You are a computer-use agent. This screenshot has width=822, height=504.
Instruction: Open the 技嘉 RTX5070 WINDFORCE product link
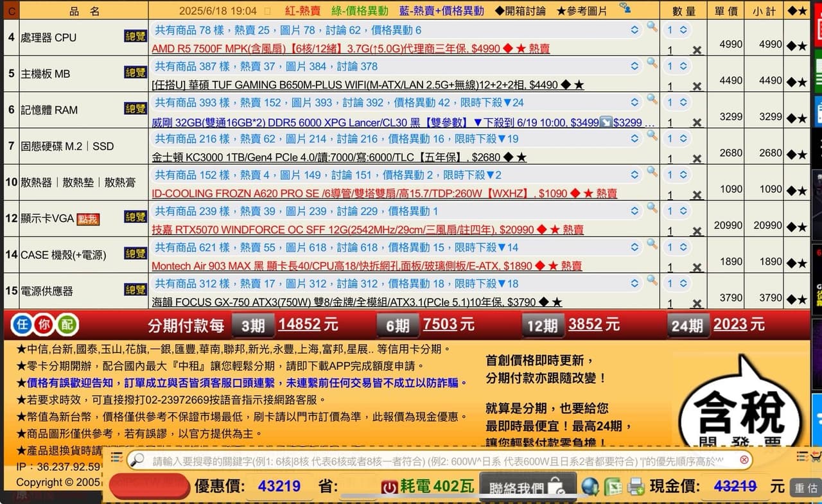point(367,230)
